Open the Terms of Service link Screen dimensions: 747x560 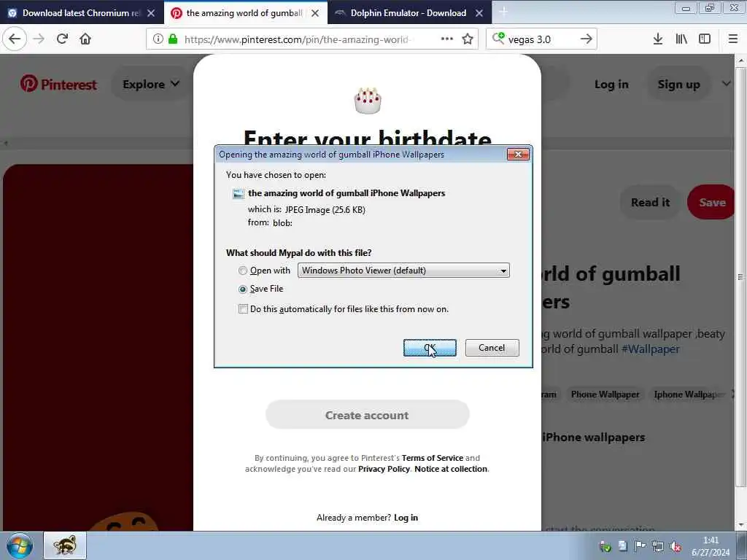(433, 458)
